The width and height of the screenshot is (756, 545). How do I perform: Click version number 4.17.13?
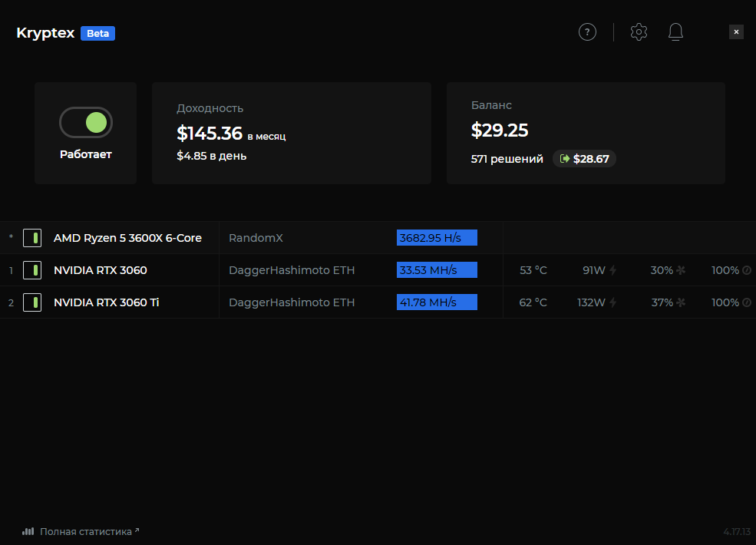(737, 531)
